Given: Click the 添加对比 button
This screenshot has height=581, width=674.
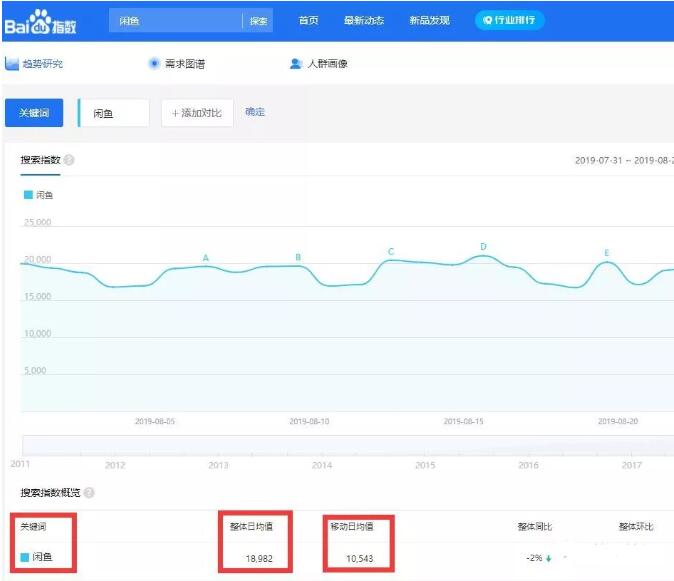Looking at the screenshot, I should pos(197,113).
